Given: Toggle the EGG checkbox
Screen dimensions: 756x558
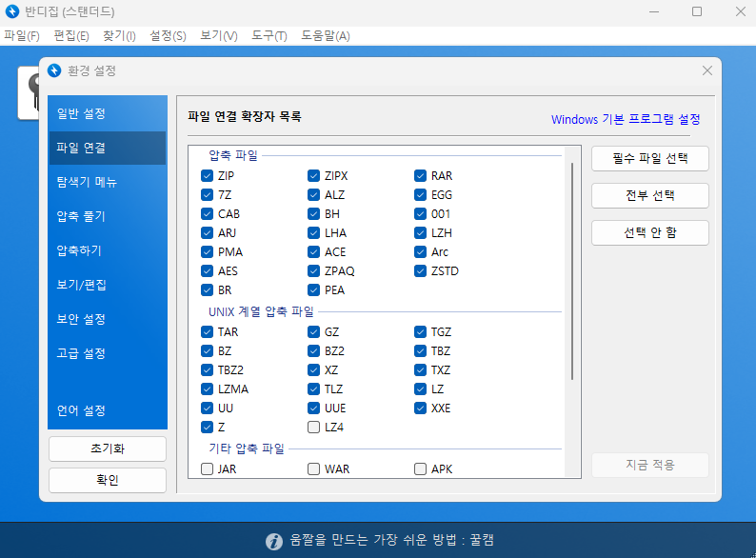Looking at the screenshot, I should coord(420,195).
